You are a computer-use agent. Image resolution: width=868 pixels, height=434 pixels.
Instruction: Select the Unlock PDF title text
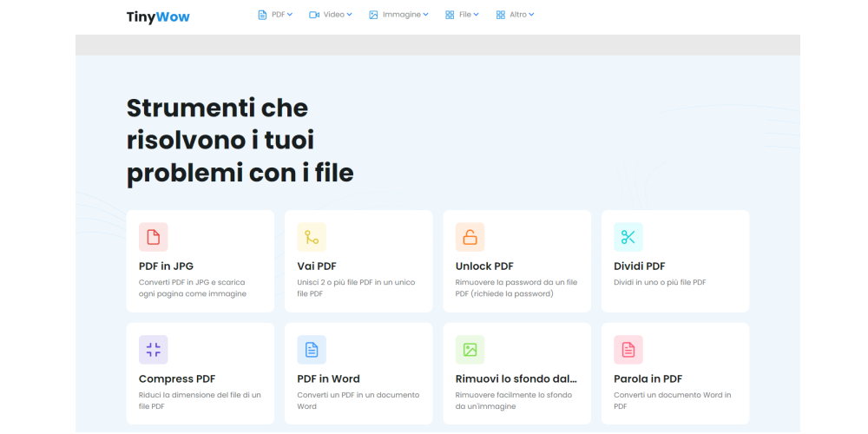484,266
